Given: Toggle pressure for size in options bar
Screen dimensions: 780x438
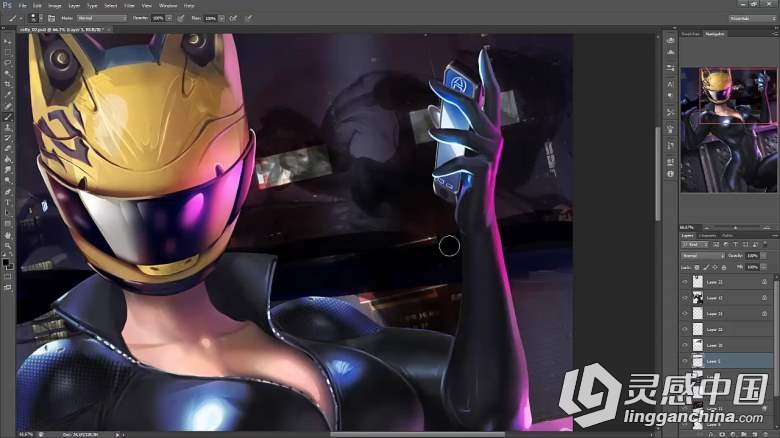Looking at the screenshot, I should coord(249,18).
